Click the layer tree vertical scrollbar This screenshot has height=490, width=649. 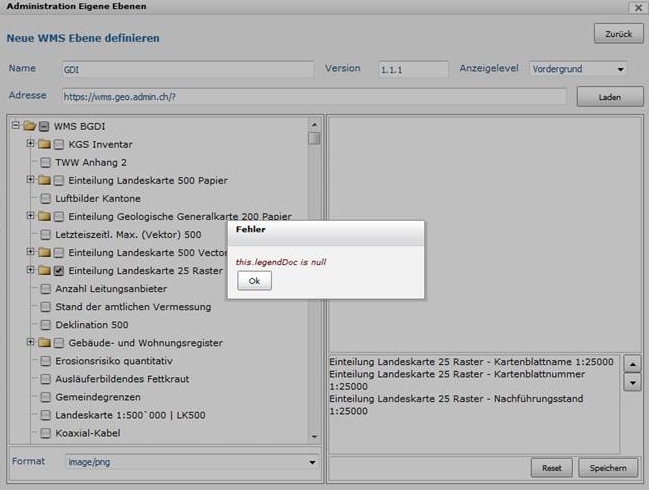click(x=314, y=280)
